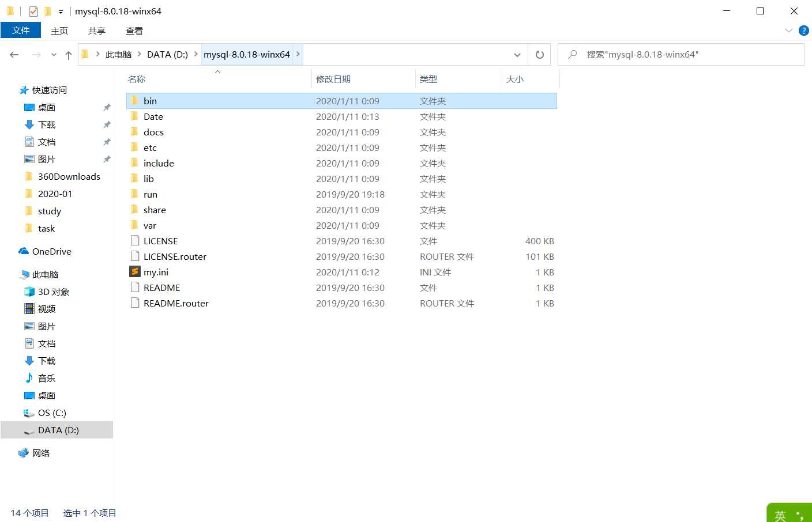Click DATA (D:) in the address bar
Screen dimensions: 812x522
click(x=167, y=54)
